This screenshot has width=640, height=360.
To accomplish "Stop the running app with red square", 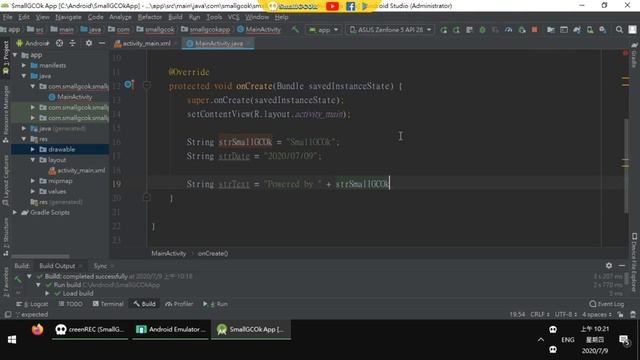I will 535,30.
